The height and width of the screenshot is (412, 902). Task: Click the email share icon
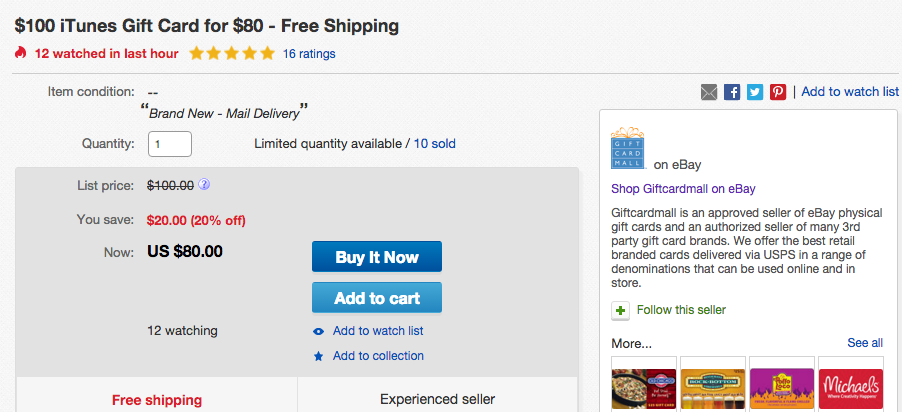click(709, 92)
